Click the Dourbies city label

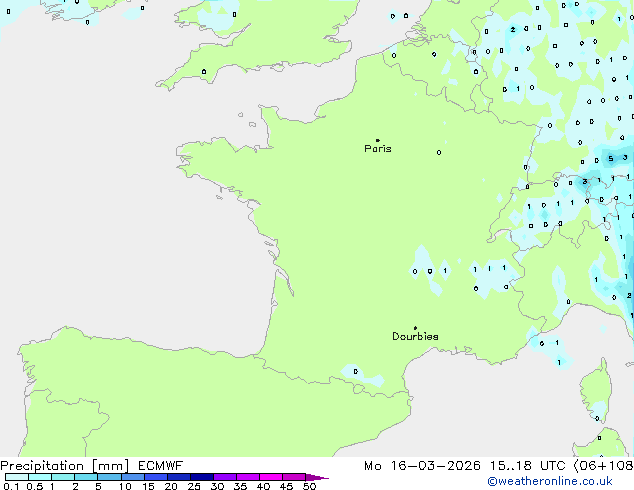click(x=415, y=337)
